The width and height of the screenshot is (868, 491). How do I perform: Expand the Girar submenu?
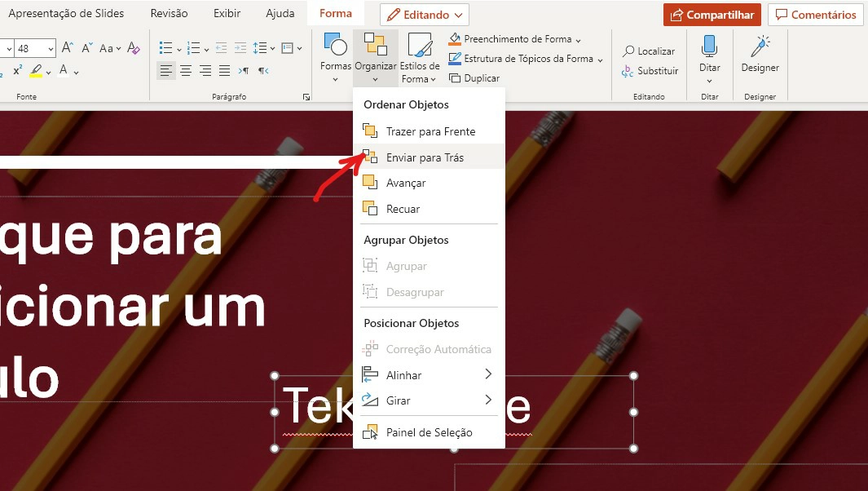click(x=429, y=400)
